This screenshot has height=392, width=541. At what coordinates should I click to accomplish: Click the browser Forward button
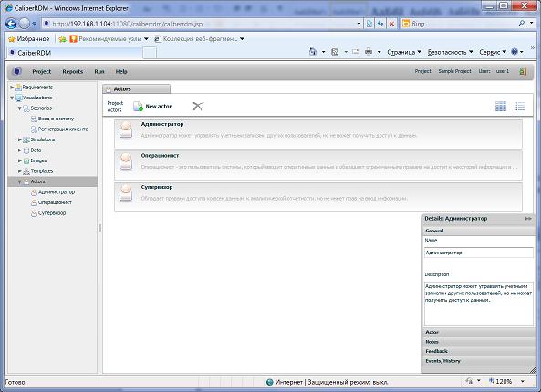24,24
